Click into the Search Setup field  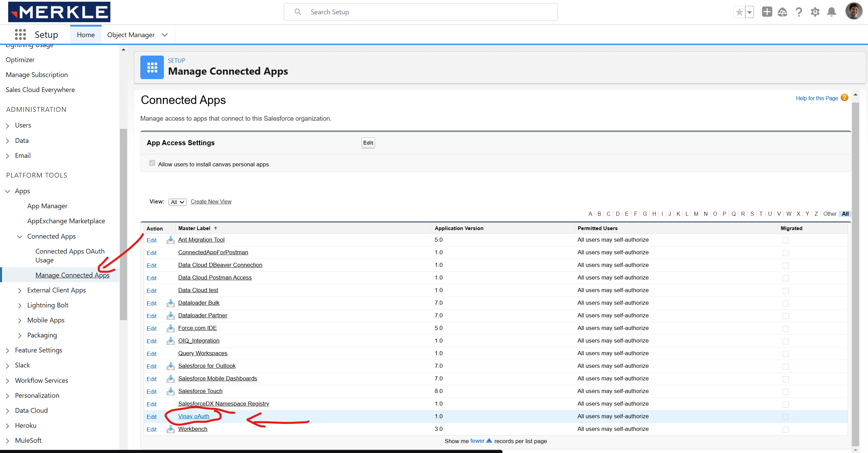[x=420, y=12]
